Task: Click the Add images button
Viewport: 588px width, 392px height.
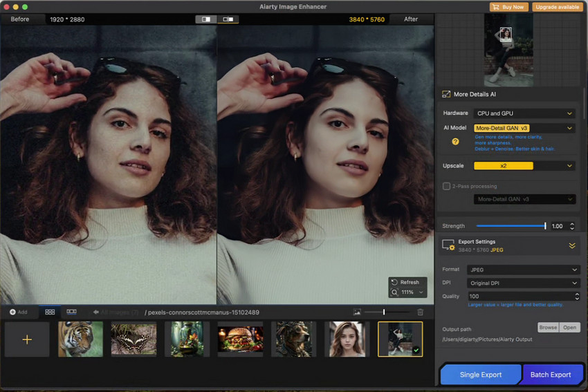Action: tap(19, 312)
